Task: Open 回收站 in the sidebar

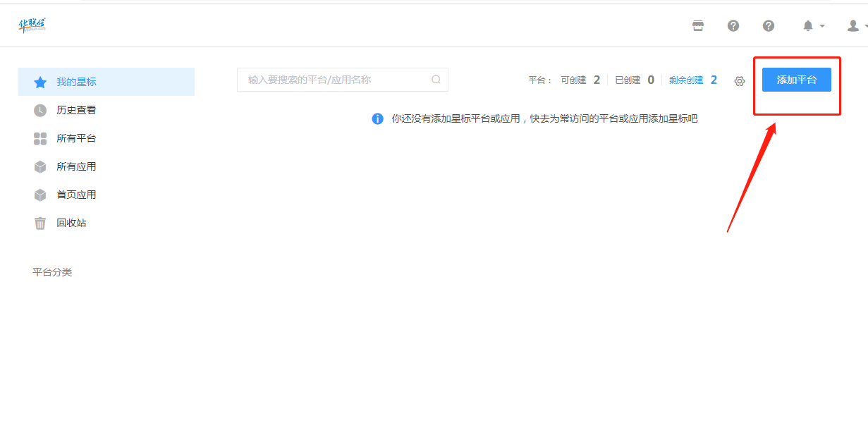Action: click(x=106, y=223)
